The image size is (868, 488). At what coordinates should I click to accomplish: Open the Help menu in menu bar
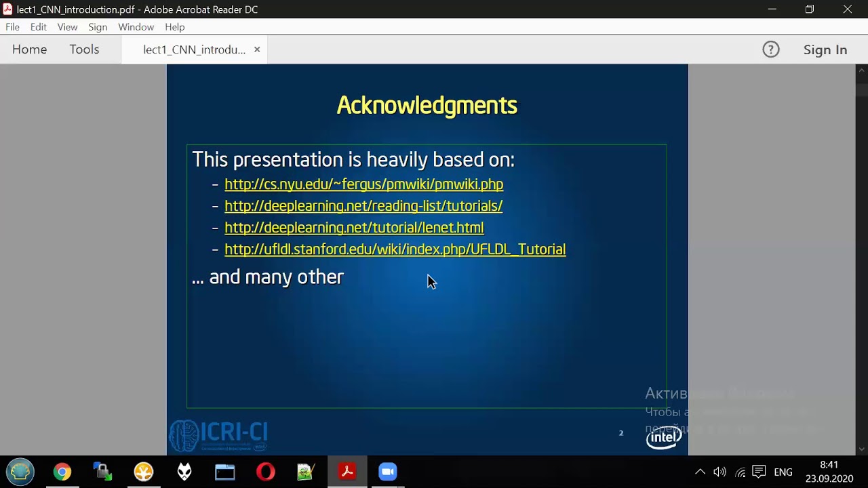[174, 27]
